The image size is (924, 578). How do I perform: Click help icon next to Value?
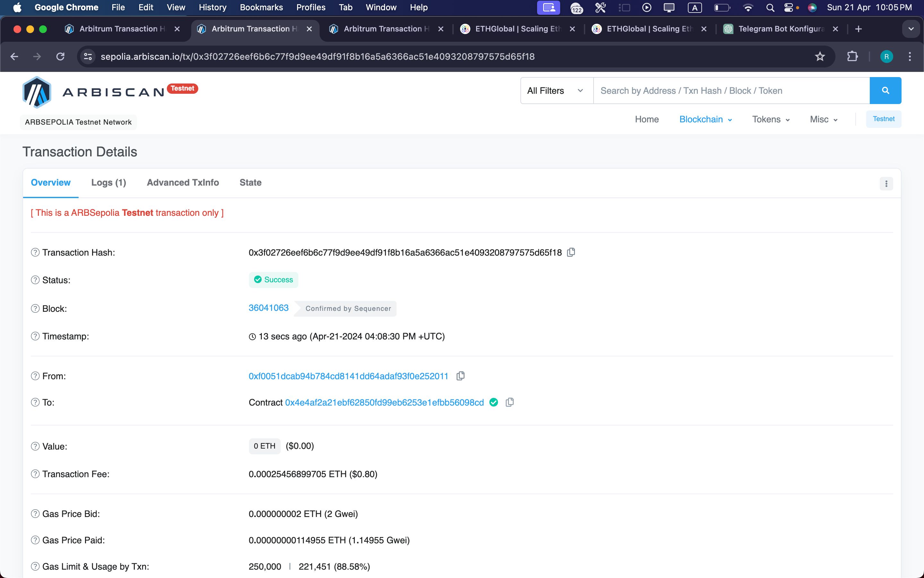(x=35, y=446)
